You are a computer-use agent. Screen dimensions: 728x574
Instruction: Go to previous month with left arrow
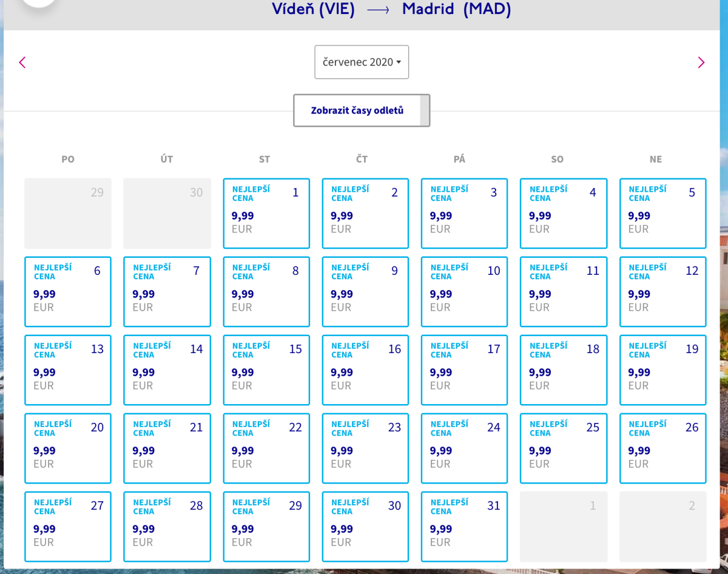[x=22, y=62]
